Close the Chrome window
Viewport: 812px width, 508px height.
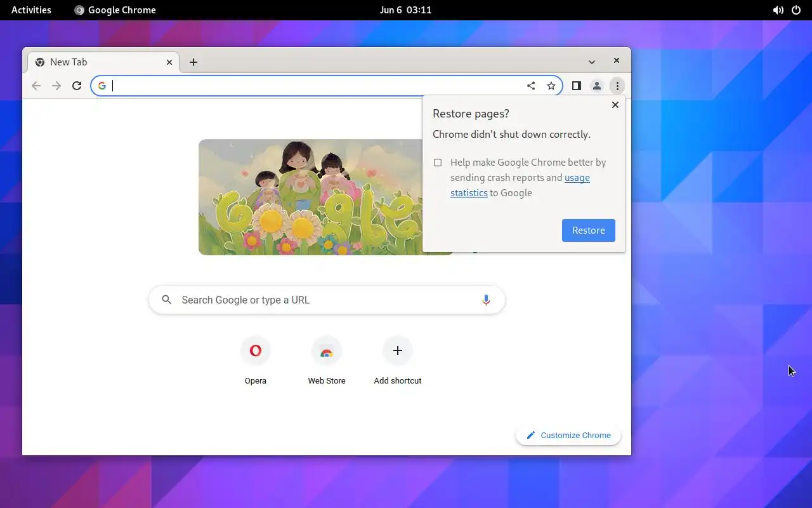[616, 60]
